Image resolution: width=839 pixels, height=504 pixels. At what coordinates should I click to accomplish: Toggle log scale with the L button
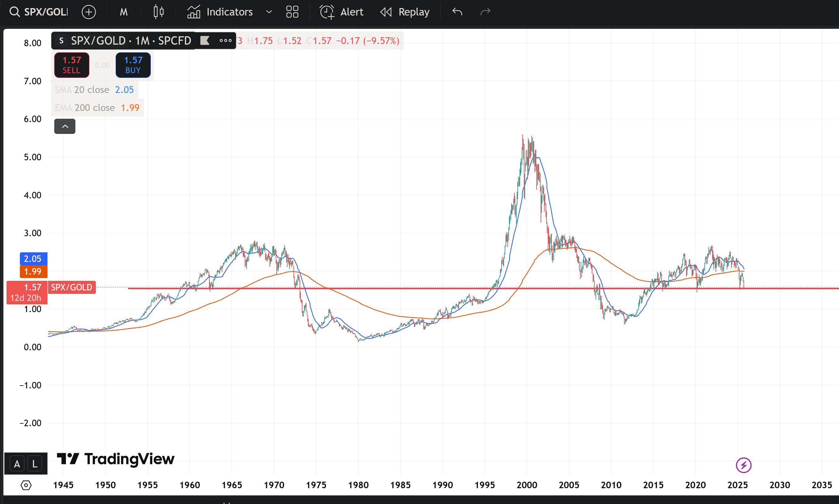35,464
